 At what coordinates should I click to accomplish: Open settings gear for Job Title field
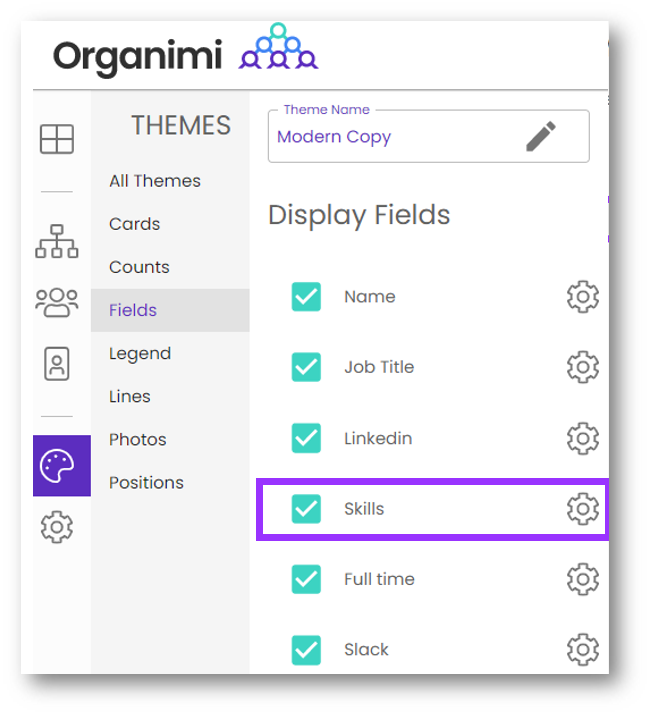(x=582, y=368)
